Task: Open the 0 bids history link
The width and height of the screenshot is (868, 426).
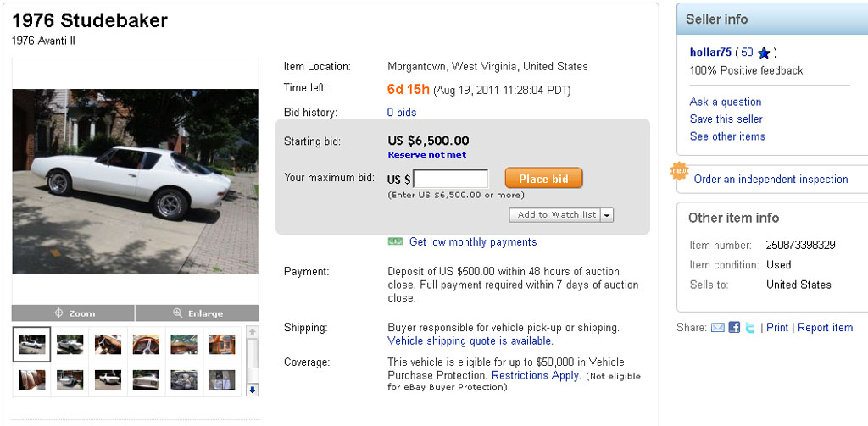Action: pyautogui.click(x=402, y=112)
